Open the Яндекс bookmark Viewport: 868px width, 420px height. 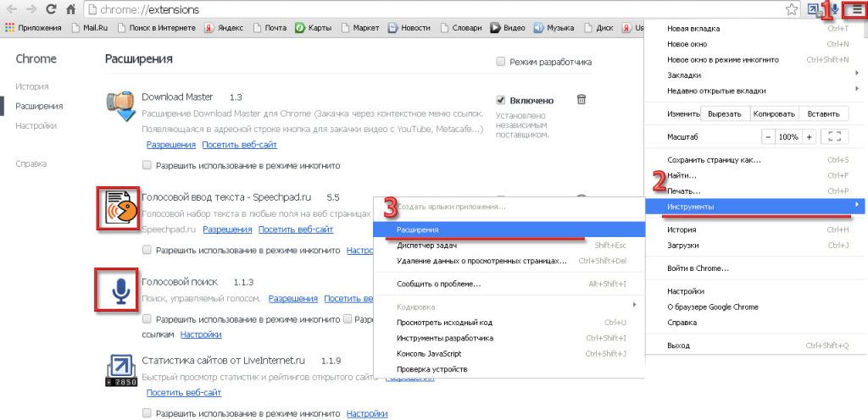tap(224, 28)
